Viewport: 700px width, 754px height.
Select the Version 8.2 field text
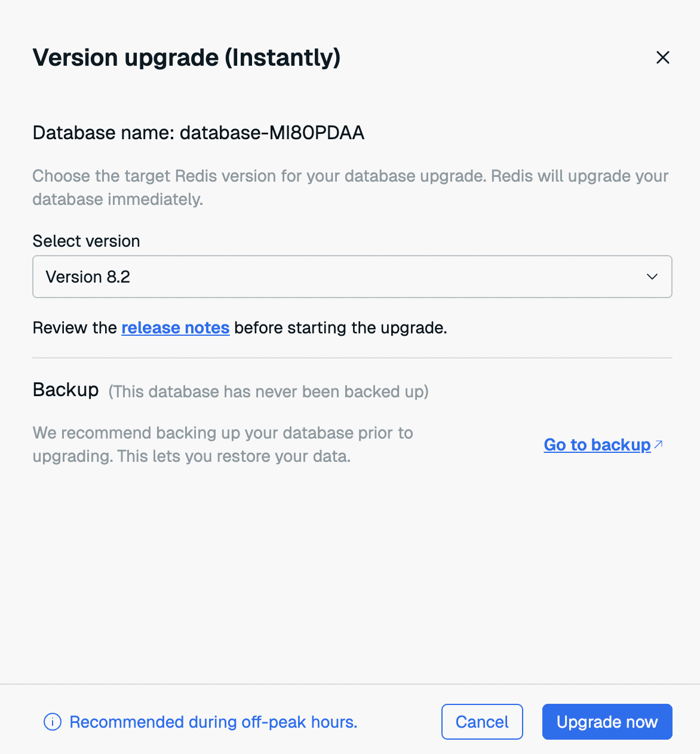[x=88, y=276]
